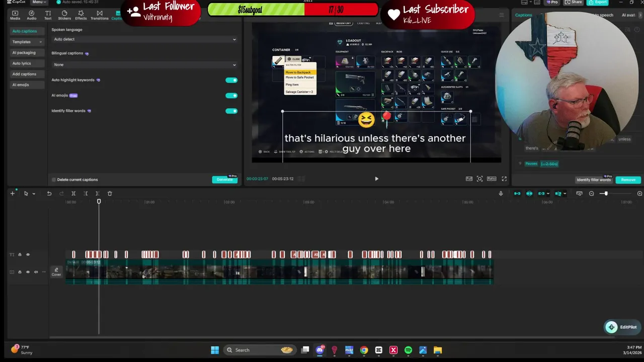Open preview axis dropdown arrow
The width and height of the screenshot is (644, 362).
point(565,194)
